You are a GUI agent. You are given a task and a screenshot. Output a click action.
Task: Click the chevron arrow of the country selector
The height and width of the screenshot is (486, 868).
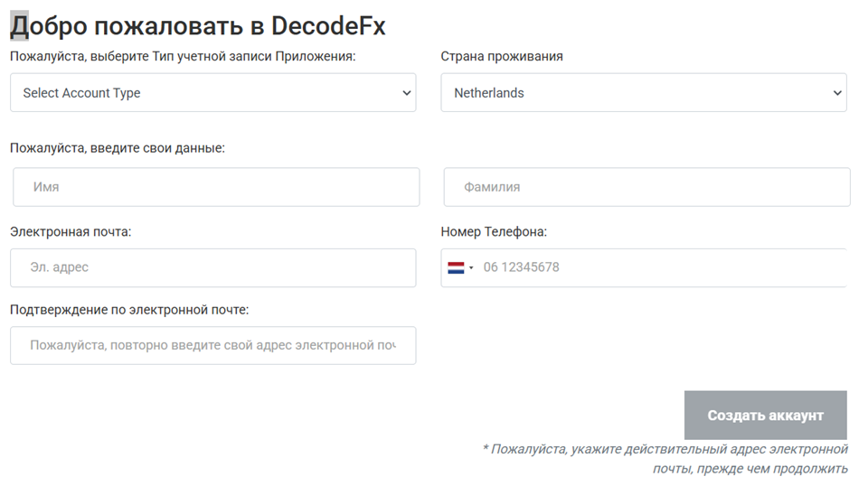click(x=837, y=93)
